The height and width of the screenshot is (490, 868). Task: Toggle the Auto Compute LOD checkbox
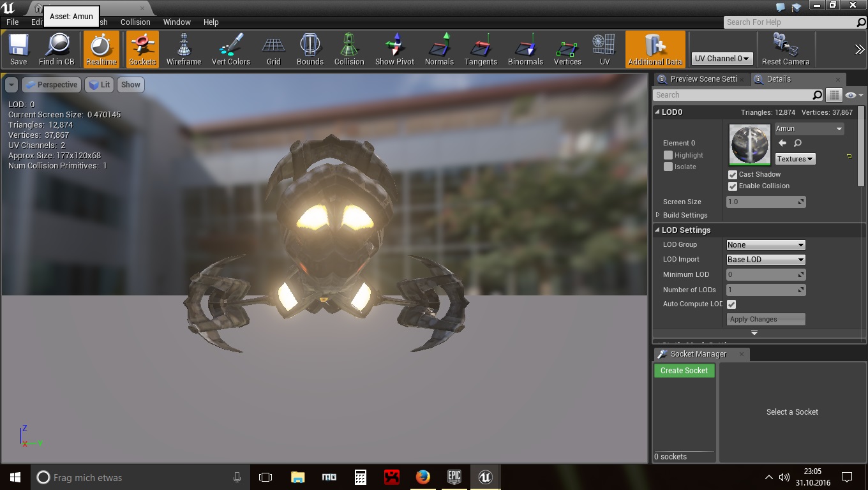coord(731,304)
